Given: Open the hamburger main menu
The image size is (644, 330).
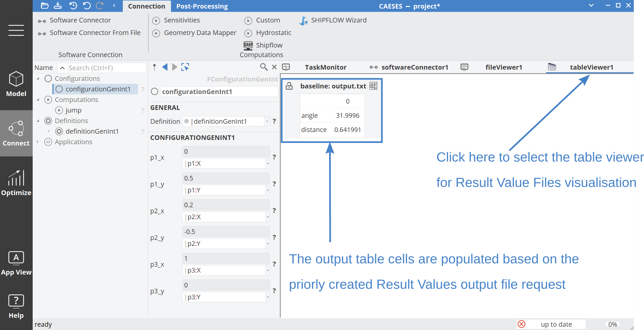Looking at the screenshot, I should (x=16, y=30).
